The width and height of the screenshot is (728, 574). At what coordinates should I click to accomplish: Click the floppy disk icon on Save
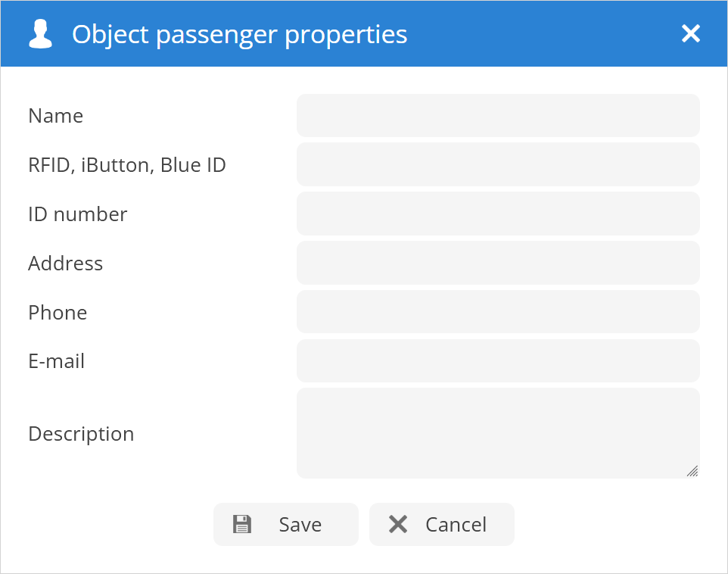pos(242,524)
